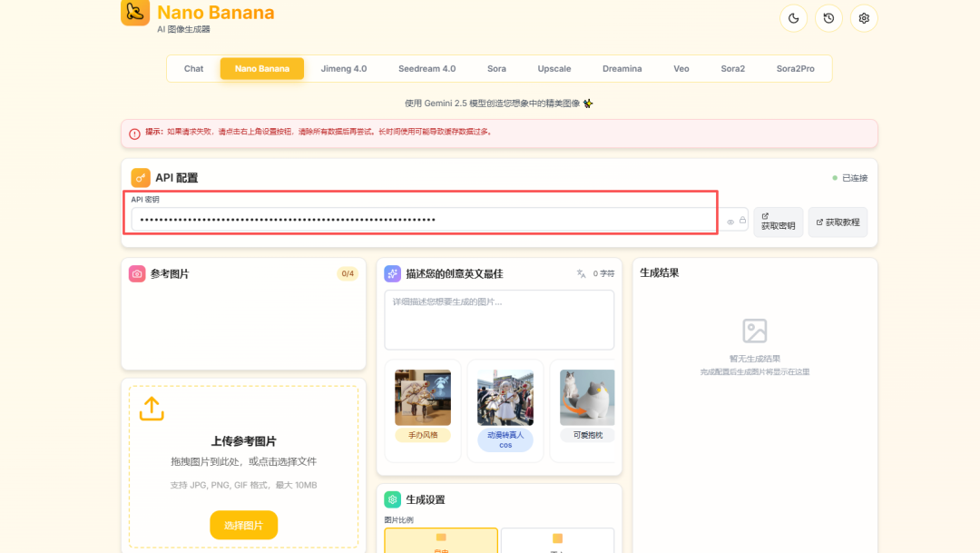The image size is (980, 553).
Task: Select the 手办风格 example thumbnail
Action: pos(422,410)
